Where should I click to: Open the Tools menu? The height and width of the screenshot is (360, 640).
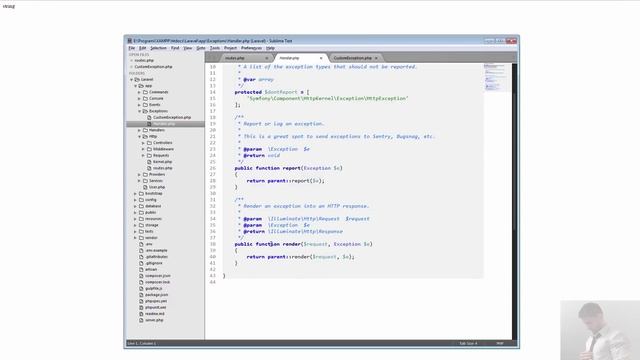point(215,48)
